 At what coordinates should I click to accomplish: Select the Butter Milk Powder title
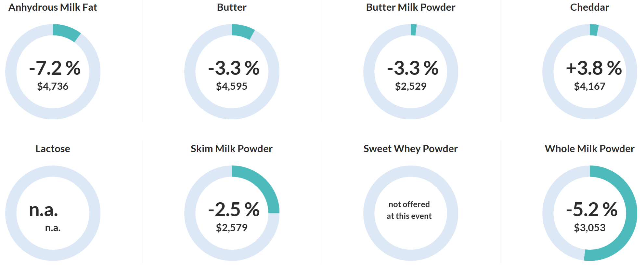(410, 7)
